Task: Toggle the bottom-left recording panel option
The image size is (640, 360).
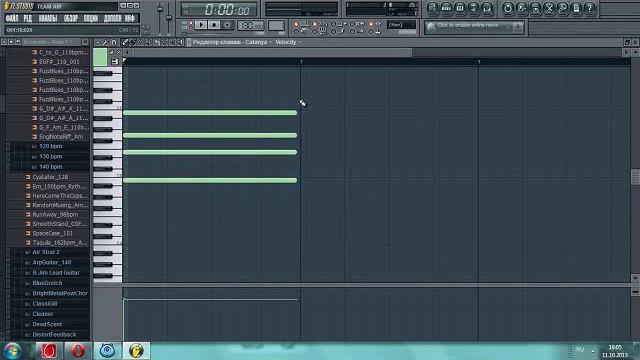Action: pyautogui.click(x=297, y=31)
